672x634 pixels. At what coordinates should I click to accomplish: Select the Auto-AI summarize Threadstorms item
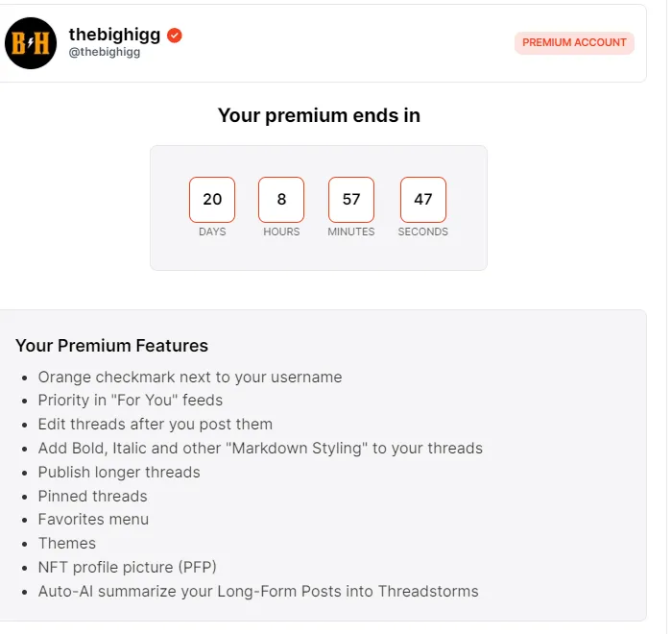tap(258, 592)
